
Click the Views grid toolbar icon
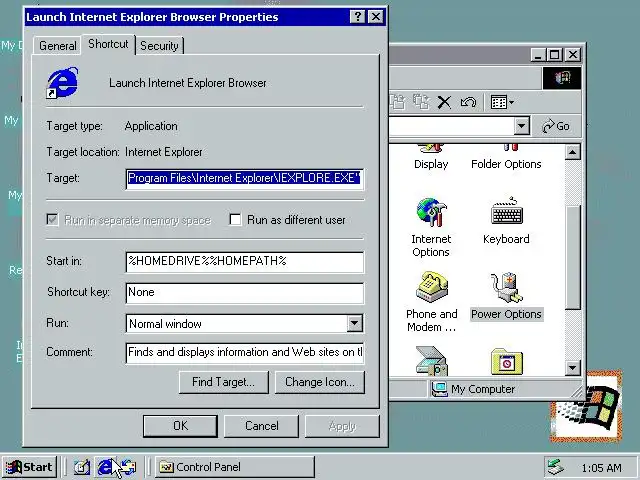tap(498, 102)
